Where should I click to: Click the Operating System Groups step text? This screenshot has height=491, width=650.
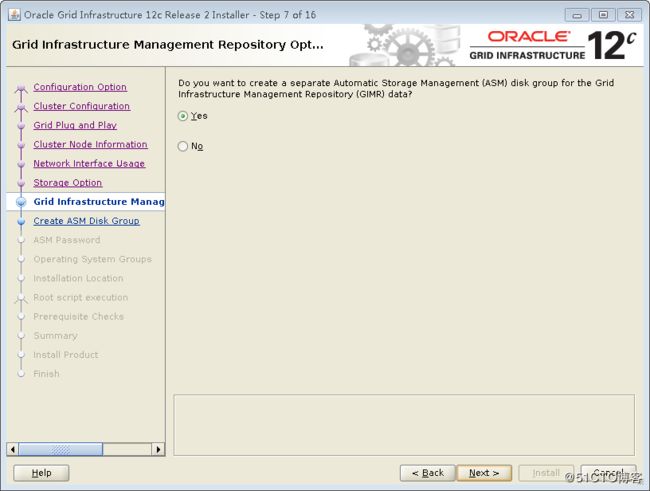pyautogui.click(x=92, y=259)
